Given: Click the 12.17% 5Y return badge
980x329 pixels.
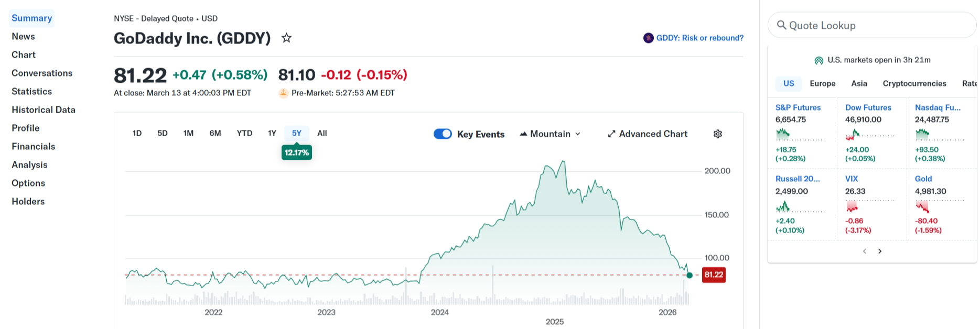Looking at the screenshot, I should pyautogui.click(x=297, y=152).
